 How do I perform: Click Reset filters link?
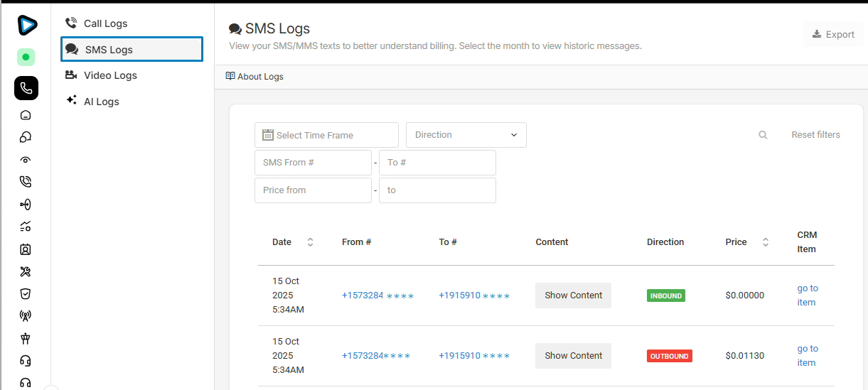pyautogui.click(x=815, y=135)
